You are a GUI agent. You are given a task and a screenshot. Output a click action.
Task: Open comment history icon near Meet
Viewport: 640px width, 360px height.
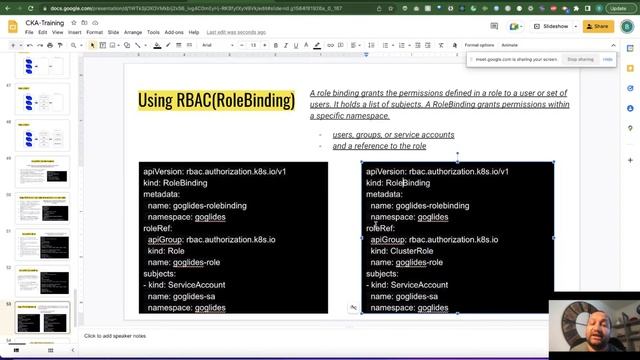coord(494,26)
